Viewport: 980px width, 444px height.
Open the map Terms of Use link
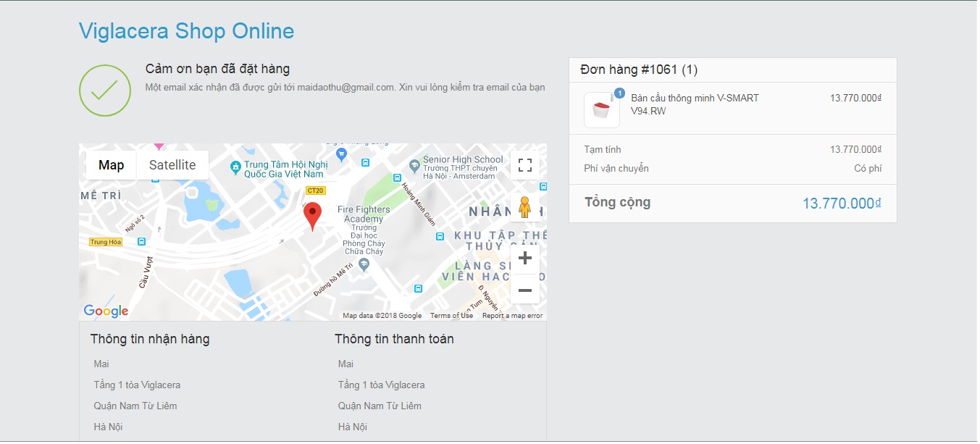(x=451, y=316)
